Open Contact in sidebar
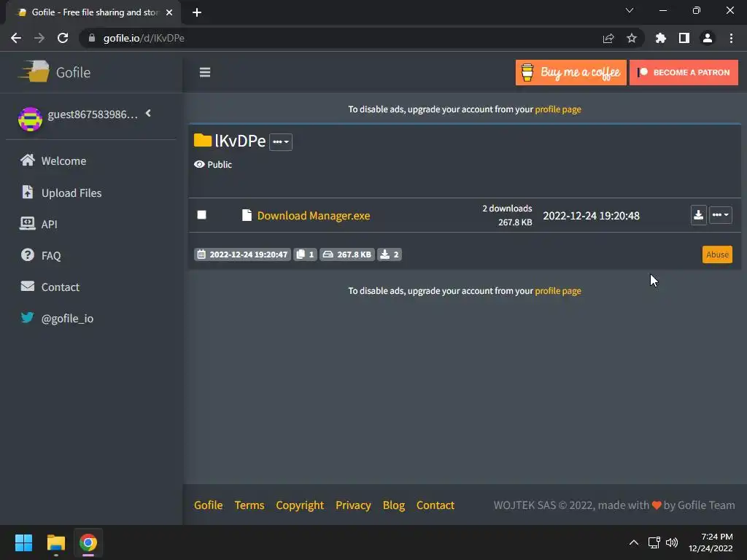Viewport: 747px width, 560px height. coord(50,287)
